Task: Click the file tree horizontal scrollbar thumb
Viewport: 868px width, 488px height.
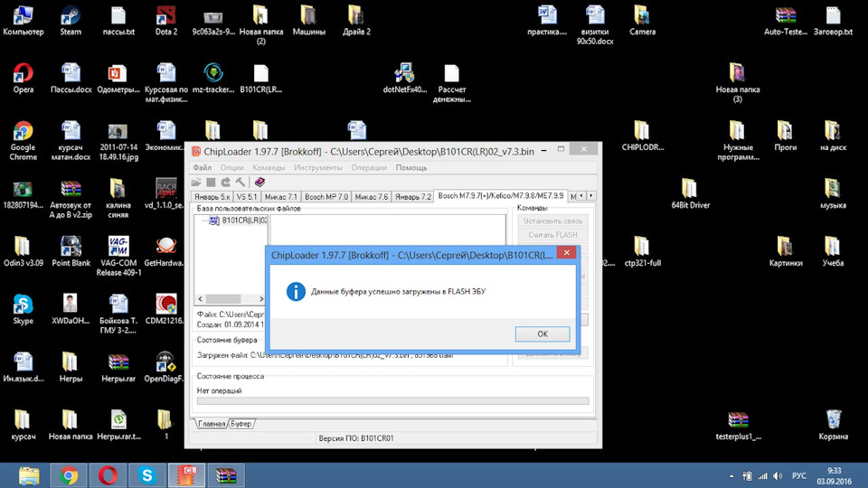Action: [223, 299]
